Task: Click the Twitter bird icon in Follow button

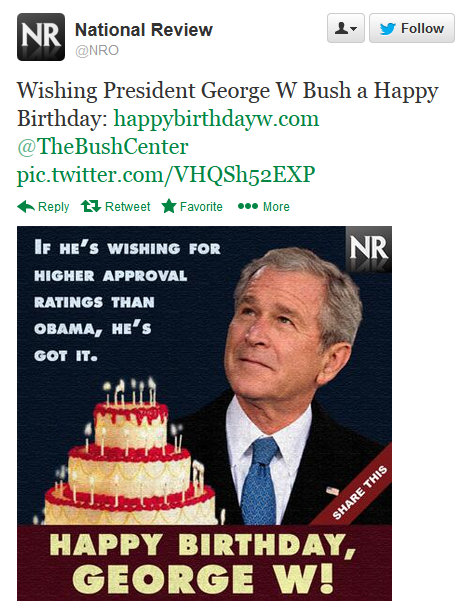Action: (x=387, y=28)
